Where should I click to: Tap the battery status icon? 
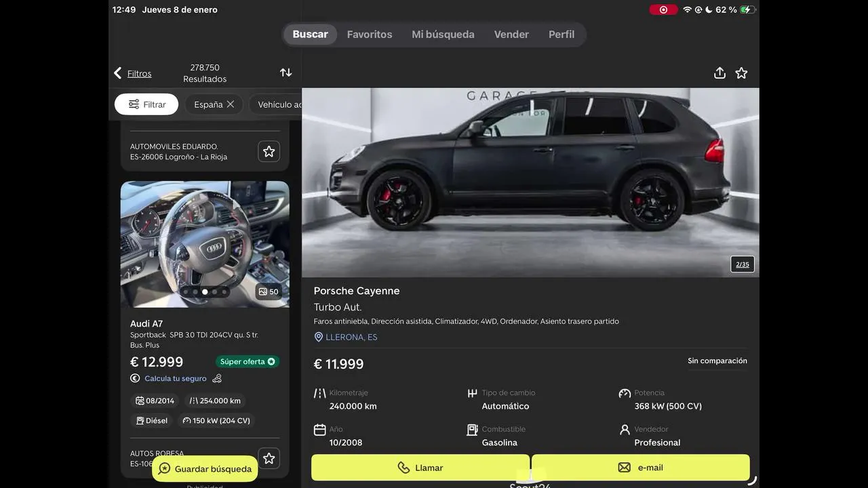(x=747, y=9)
